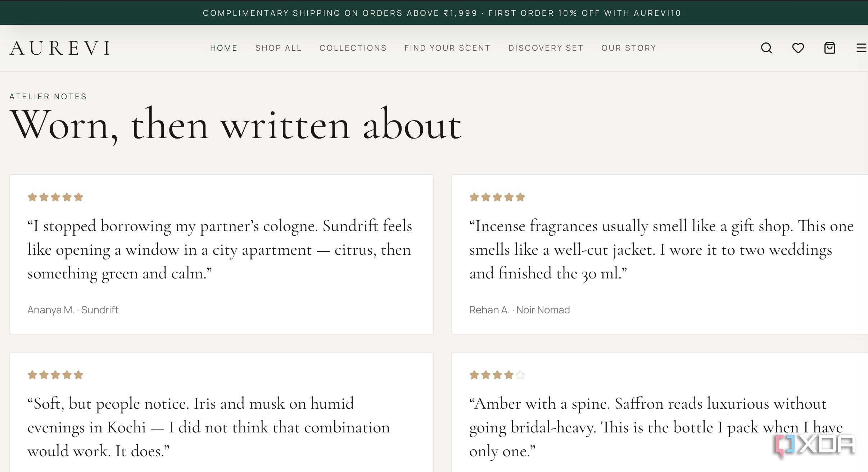This screenshot has width=868, height=472.
Task: Open the hamburger menu icon
Action: click(x=862, y=48)
